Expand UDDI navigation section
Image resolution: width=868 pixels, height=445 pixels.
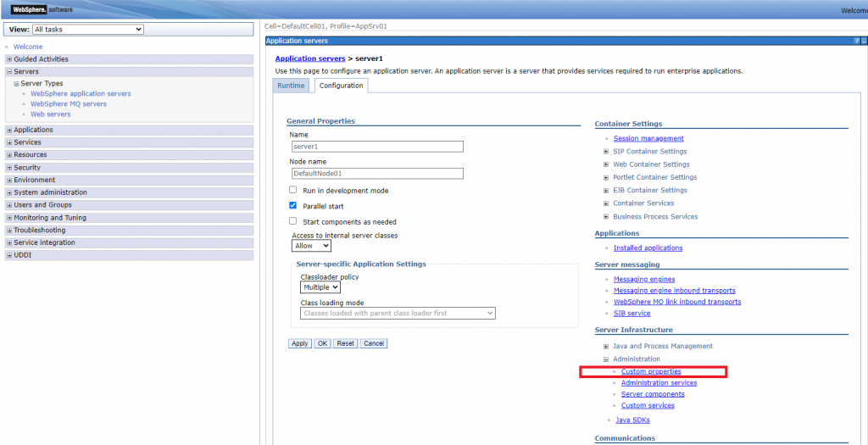[9, 255]
